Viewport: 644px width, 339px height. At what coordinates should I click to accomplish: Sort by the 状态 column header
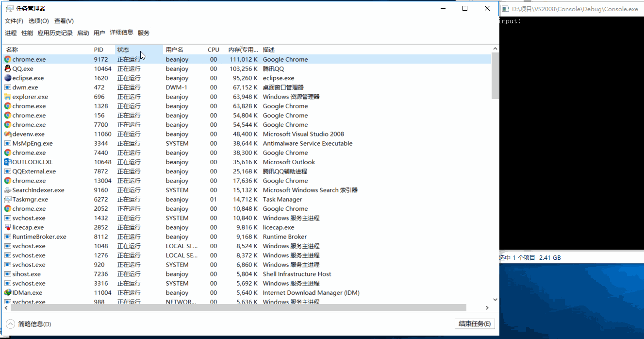pyautogui.click(x=139, y=50)
